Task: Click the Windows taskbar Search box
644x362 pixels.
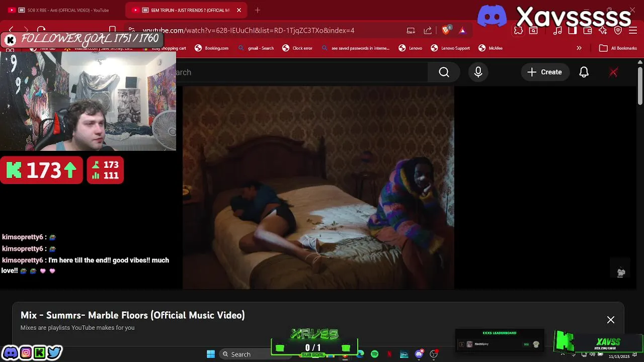Action: tap(245, 354)
